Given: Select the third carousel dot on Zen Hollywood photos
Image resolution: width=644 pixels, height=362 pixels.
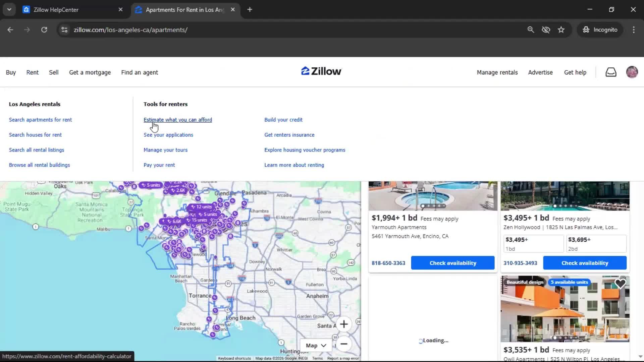Looking at the screenshot, I should pos(566,206).
